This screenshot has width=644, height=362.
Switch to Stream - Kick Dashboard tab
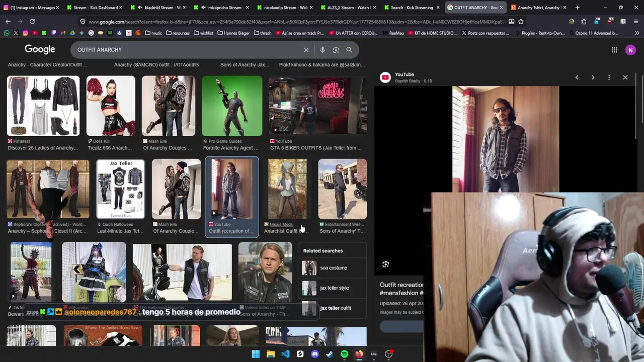click(94, 8)
